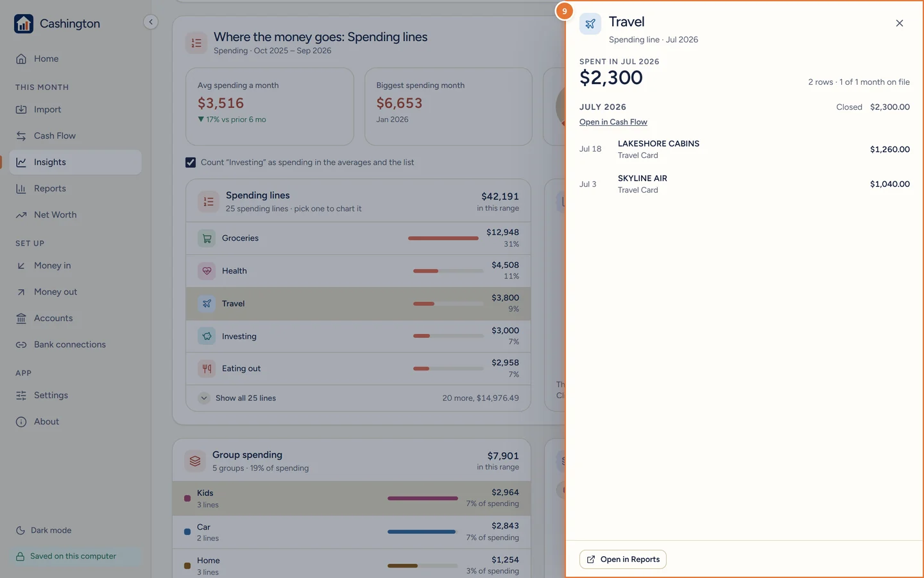Select the SKYLINE AIR transaction row

tap(744, 184)
